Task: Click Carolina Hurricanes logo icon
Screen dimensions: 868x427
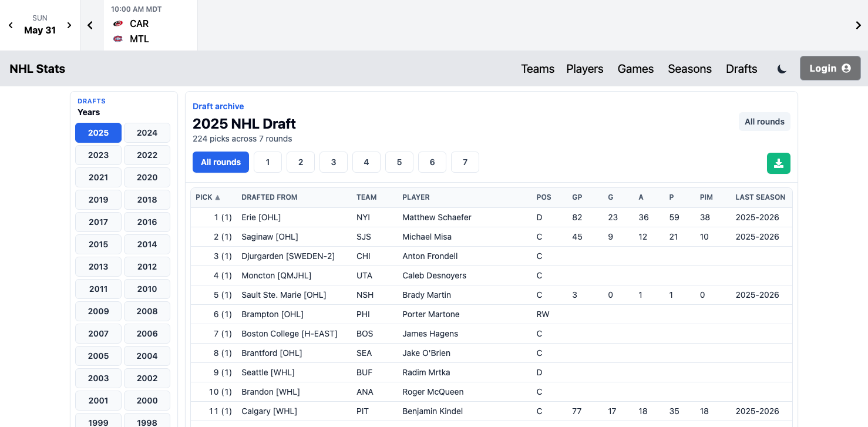Action: pyautogui.click(x=118, y=23)
